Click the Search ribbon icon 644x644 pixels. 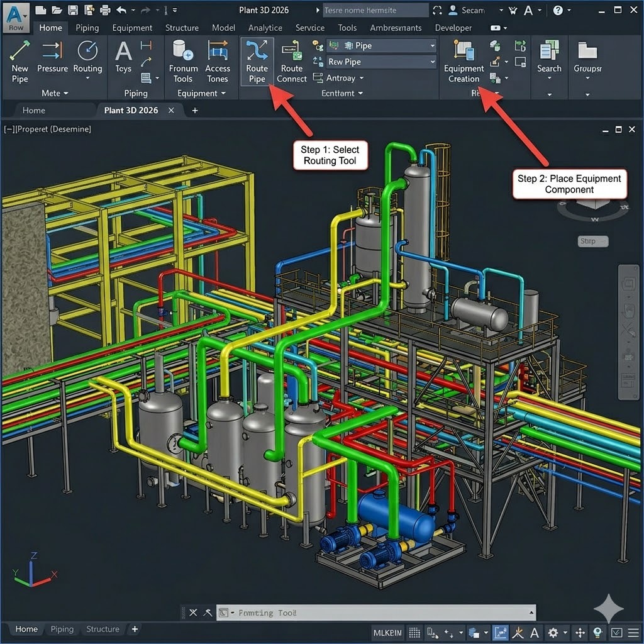click(549, 57)
